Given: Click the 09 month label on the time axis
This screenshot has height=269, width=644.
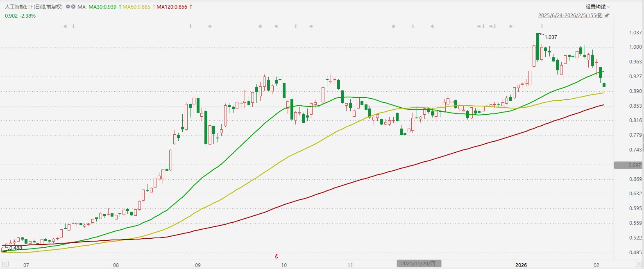Looking at the screenshot, I should pos(198,265).
